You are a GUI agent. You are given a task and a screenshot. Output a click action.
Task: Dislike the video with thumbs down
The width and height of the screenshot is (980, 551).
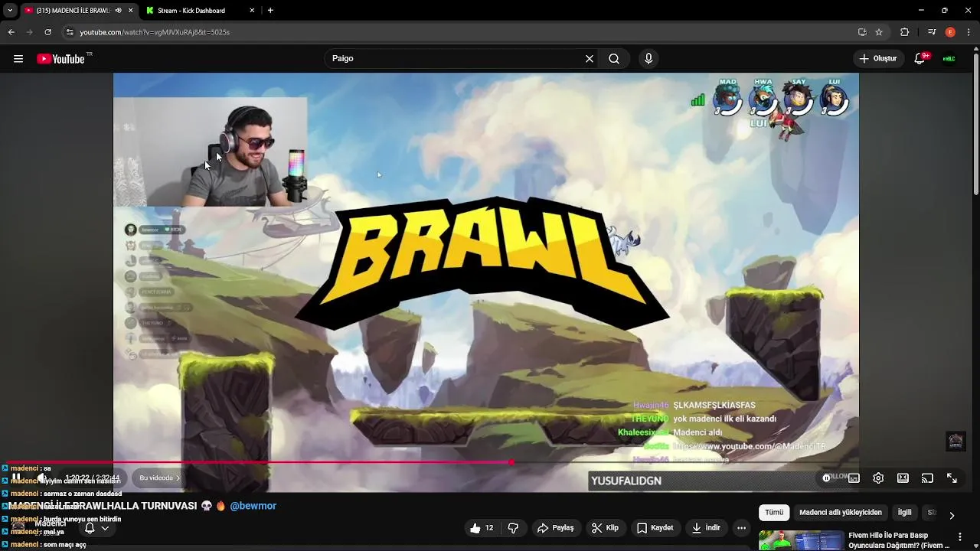click(514, 528)
